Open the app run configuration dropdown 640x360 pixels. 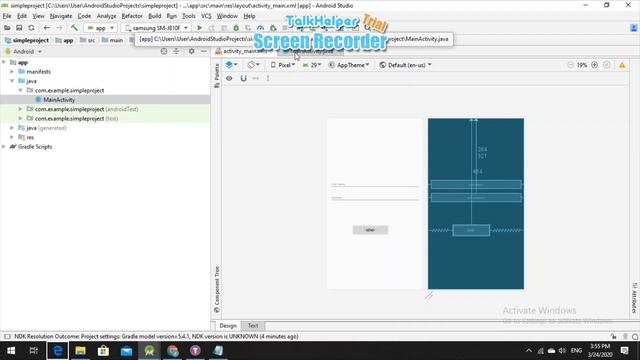click(x=100, y=28)
